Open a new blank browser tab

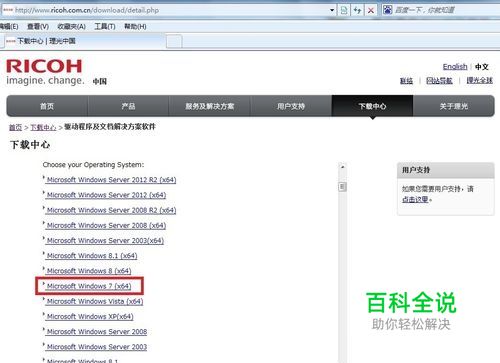[174, 42]
